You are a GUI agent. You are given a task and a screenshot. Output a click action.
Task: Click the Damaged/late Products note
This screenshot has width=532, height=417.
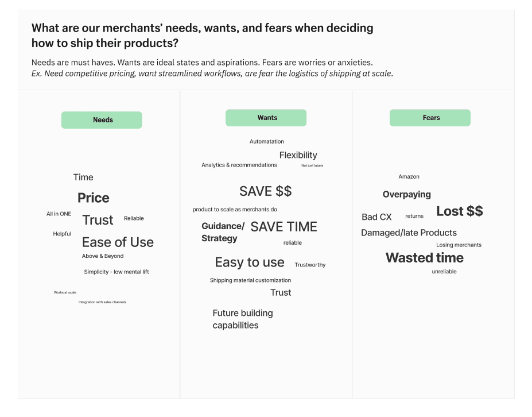[409, 233]
